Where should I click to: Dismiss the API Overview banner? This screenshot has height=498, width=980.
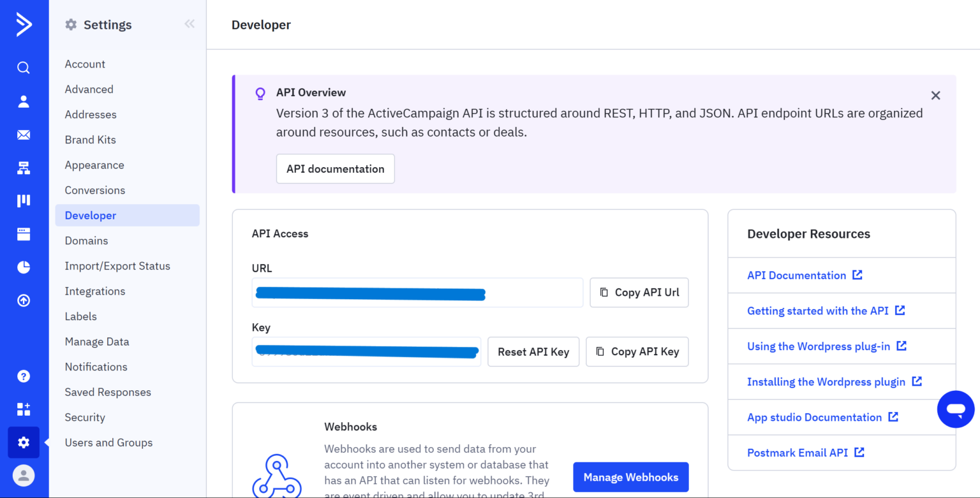[x=935, y=95]
